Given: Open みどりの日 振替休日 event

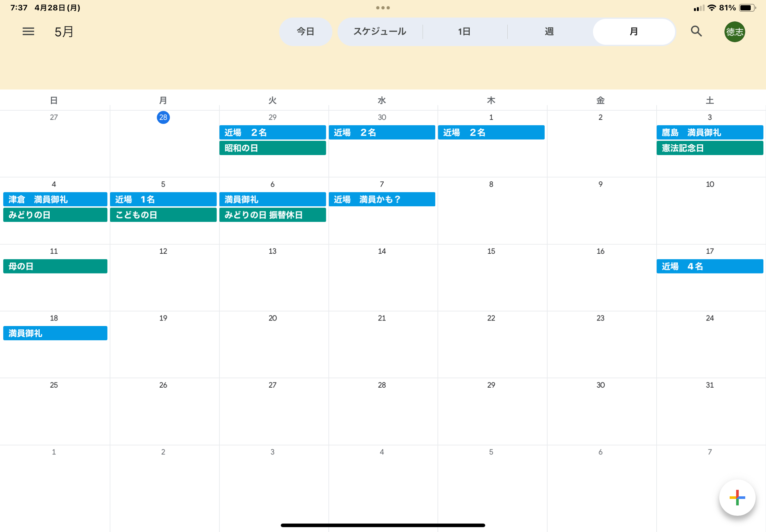Looking at the screenshot, I should tap(272, 215).
